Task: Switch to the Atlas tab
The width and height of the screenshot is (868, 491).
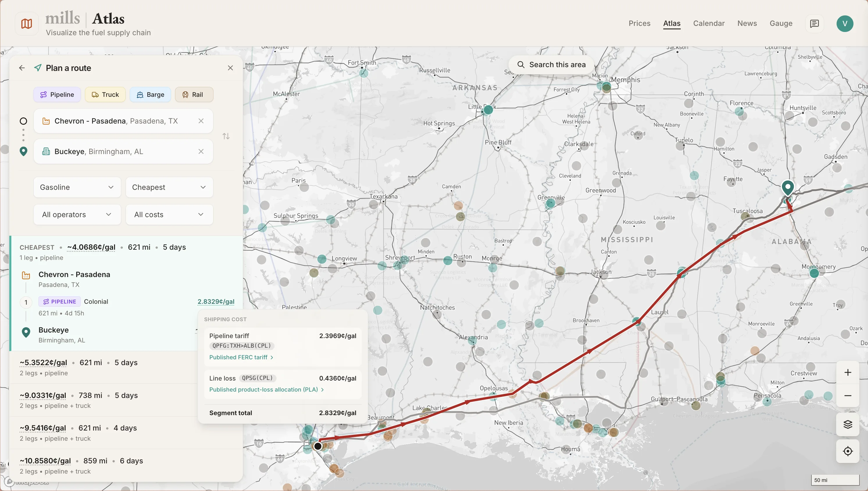Action: (x=672, y=23)
